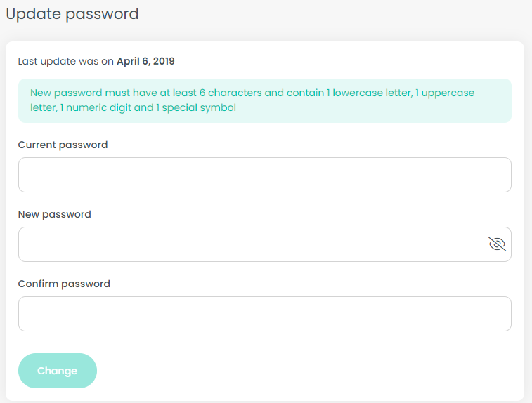Toggle new password visibility eye icon

click(x=497, y=244)
